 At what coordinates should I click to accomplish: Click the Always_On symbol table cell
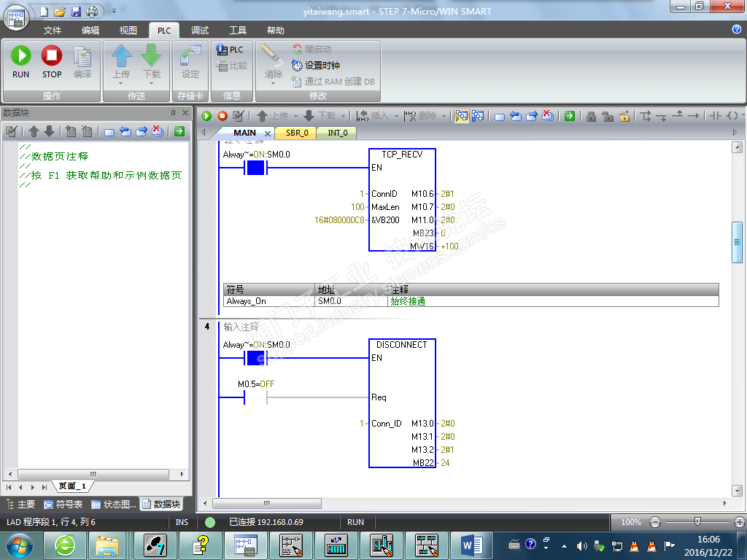coord(268,301)
